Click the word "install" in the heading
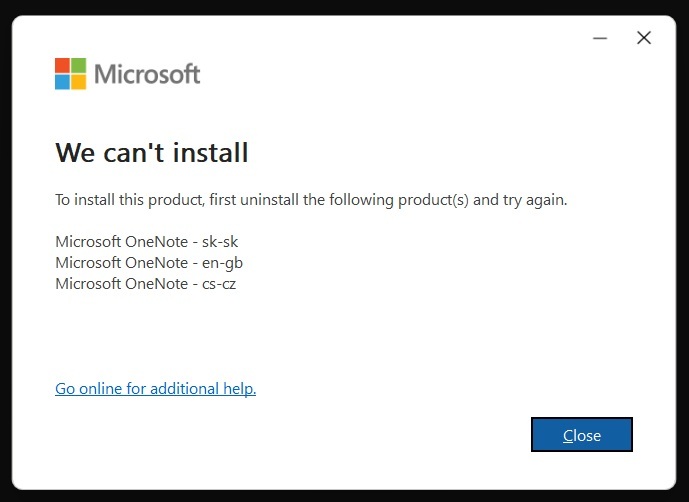The image size is (689, 502). pyautogui.click(x=211, y=153)
